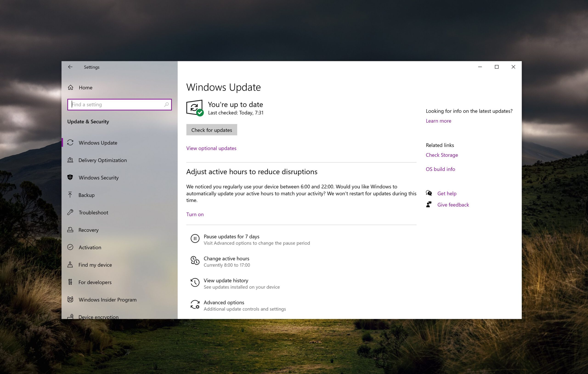The image size is (588, 374).
Task: Click the Recovery sidebar icon
Action: pyautogui.click(x=70, y=230)
